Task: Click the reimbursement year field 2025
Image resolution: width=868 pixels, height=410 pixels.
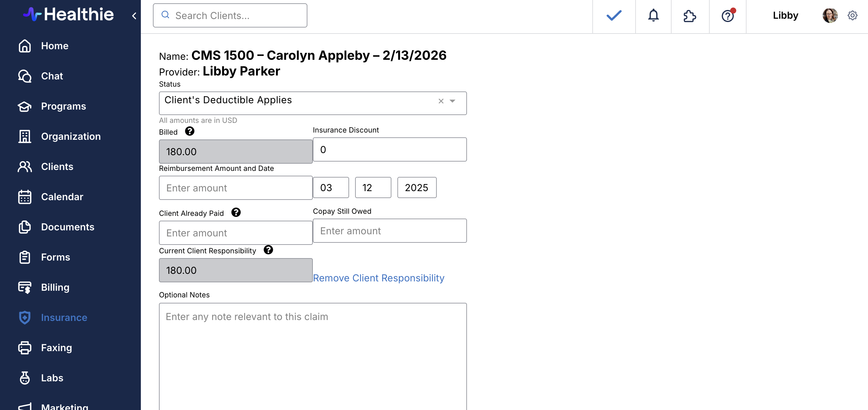Action: point(416,187)
